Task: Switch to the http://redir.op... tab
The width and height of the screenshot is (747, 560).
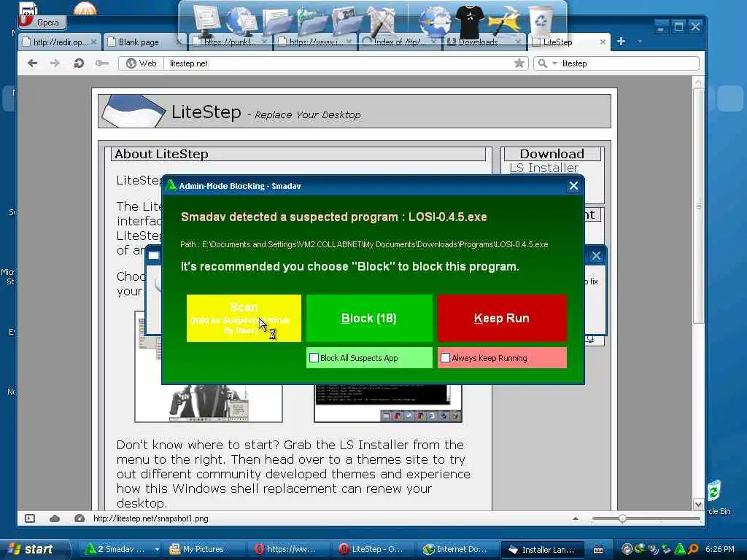Action: 60,42
